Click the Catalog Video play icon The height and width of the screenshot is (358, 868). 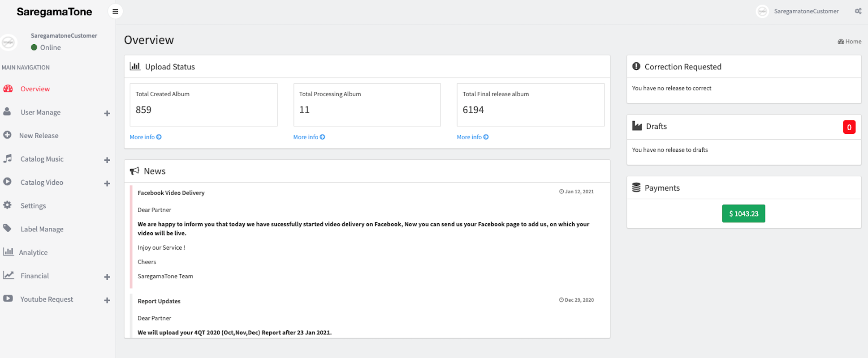click(x=7, y=182)
